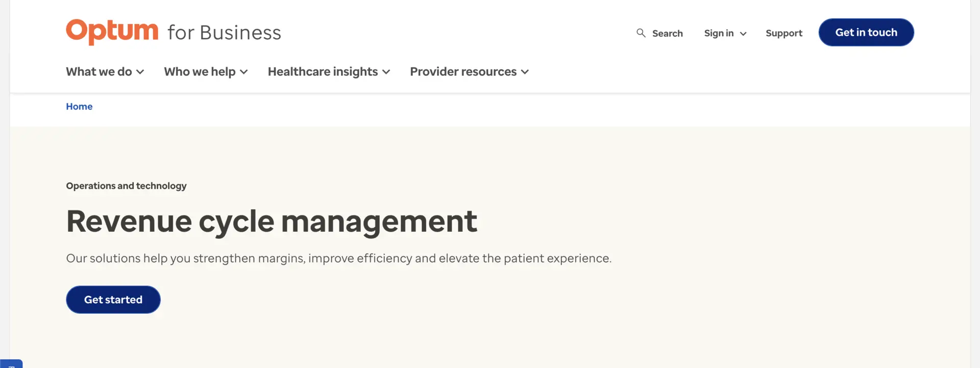Open the Who we help navigation menu
This screenshot has height=368, width=980.
point(199,71)
